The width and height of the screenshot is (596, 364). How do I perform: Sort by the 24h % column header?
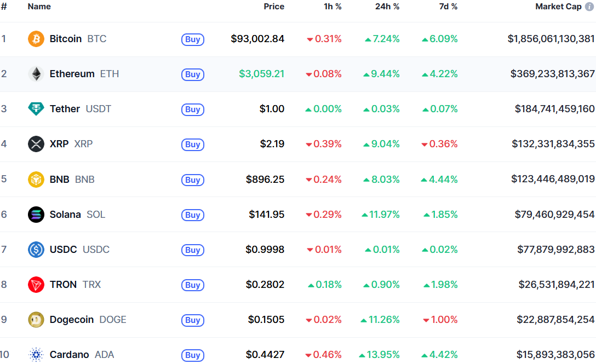pos(387,7)
